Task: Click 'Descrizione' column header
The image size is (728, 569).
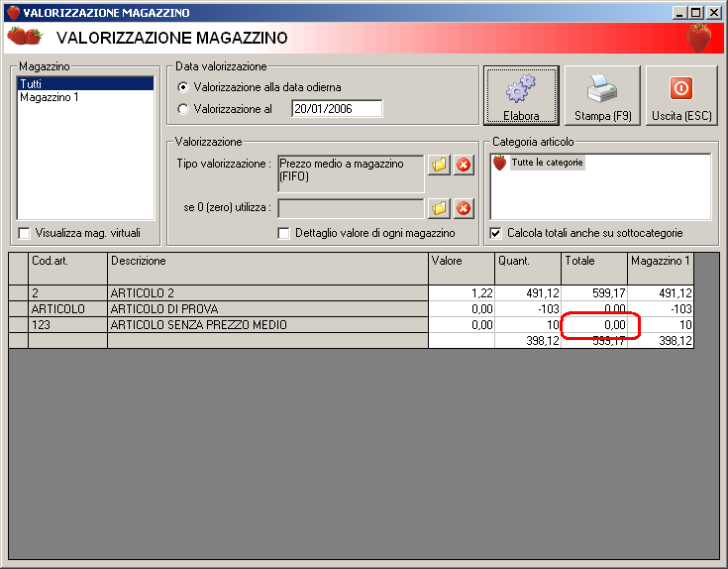Action: point(267,269)
